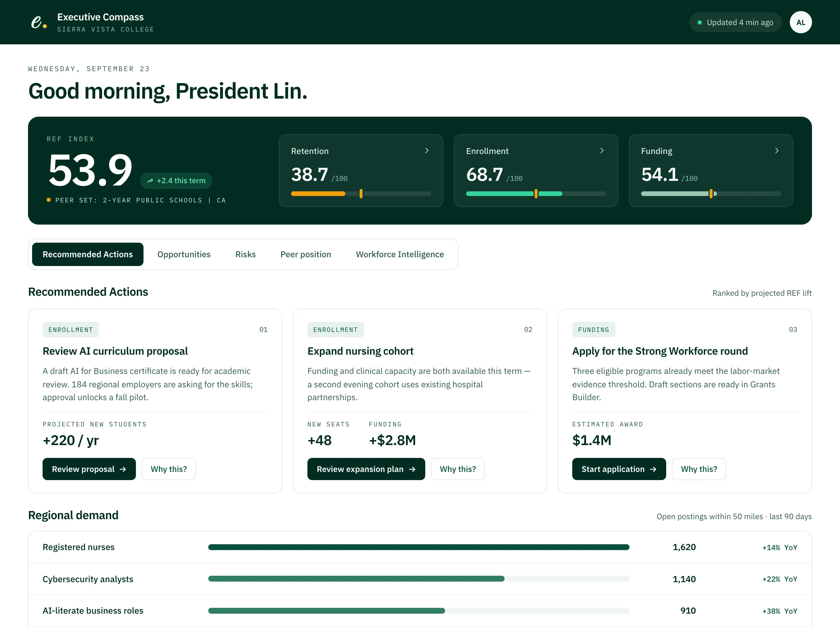Click the Review proposal button

(x=89, y=469)
